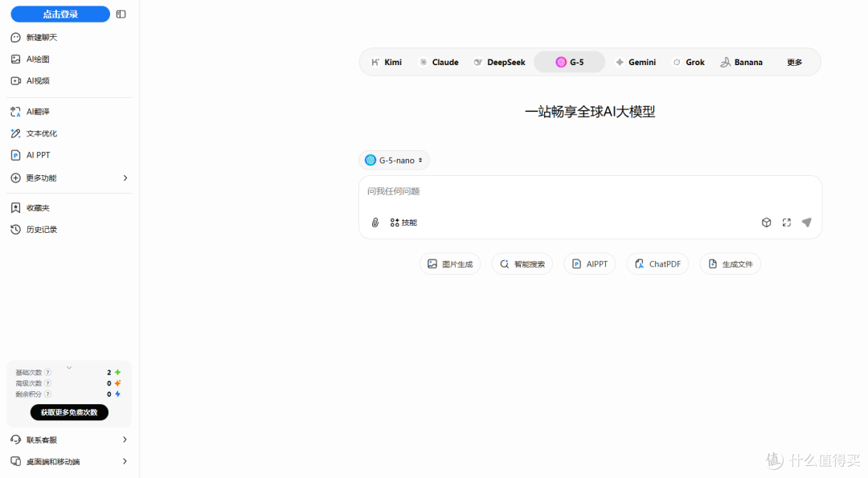
Task: Expand 桌面端和移动端 chevron
Action: [125, 461]
